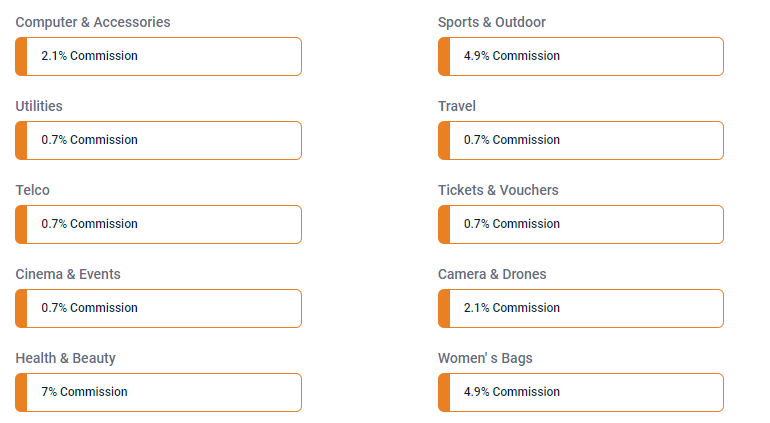The width and height of the screenshot is (770, 423).
Task: Click the Camera & Drones category label
Action: tap(492, 274)
